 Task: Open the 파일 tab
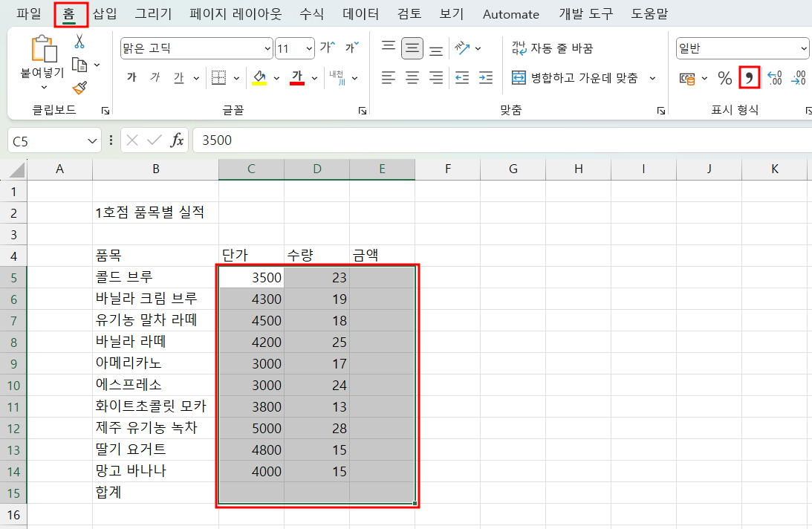tap(28, 14)
